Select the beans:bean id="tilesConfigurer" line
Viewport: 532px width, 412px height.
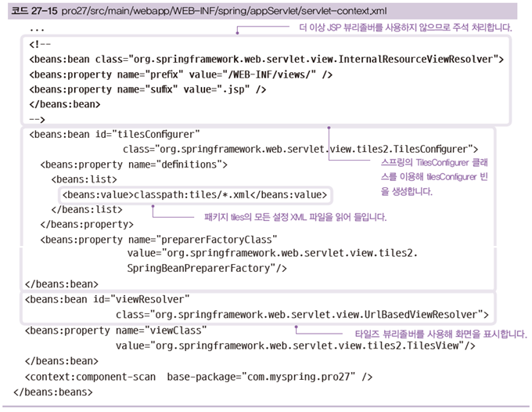coord(114,135)
